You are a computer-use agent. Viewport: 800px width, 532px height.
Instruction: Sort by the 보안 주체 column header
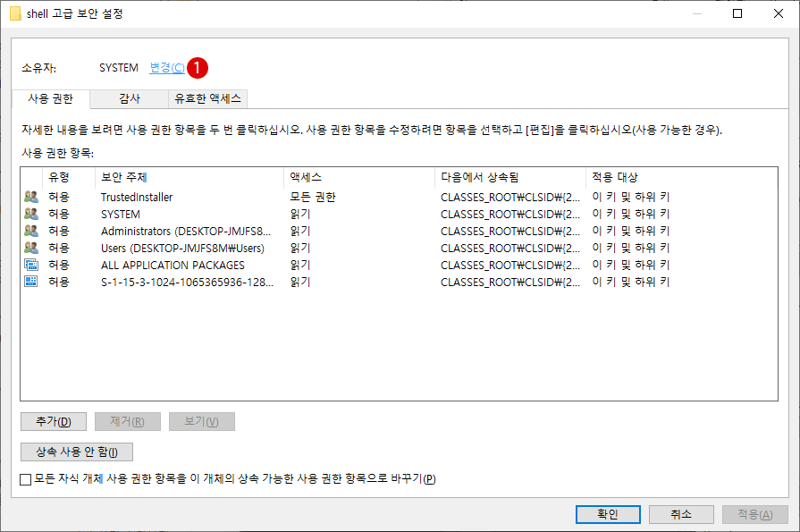[x=189, y=177]
